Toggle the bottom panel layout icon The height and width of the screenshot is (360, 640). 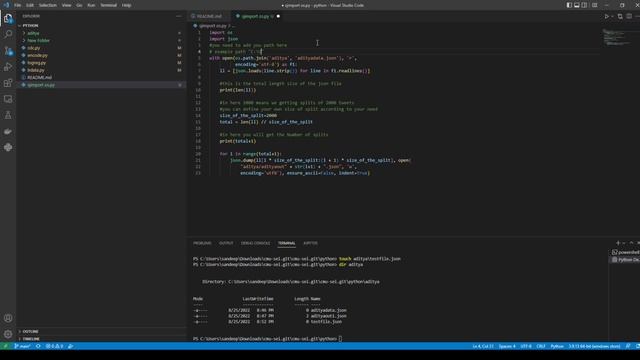click(x=577, y=5)
